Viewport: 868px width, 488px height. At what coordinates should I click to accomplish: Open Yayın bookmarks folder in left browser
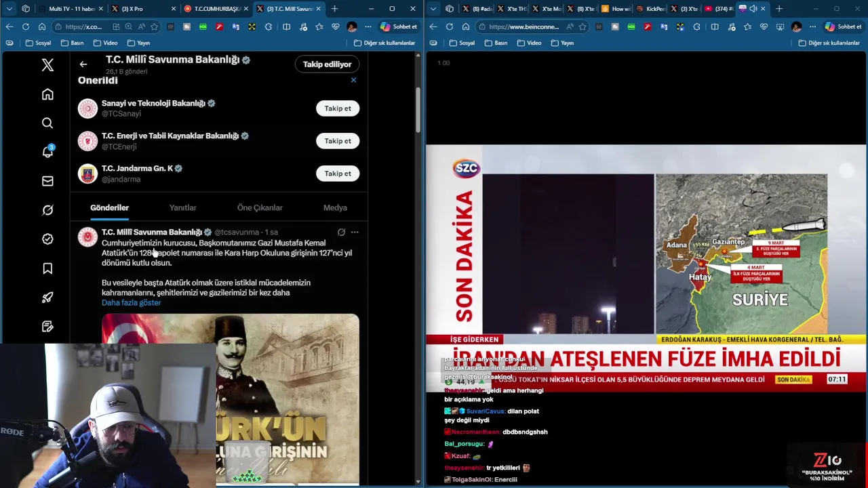click(x=138, y=43)
